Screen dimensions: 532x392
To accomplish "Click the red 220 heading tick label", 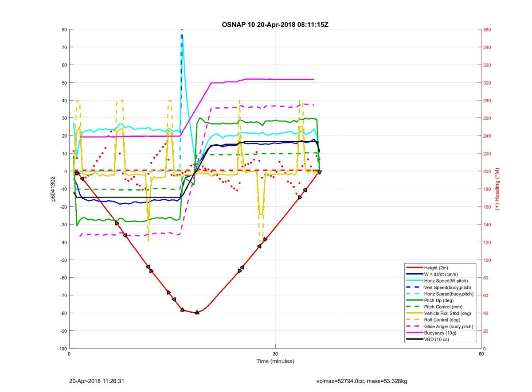I will point(487,154).
